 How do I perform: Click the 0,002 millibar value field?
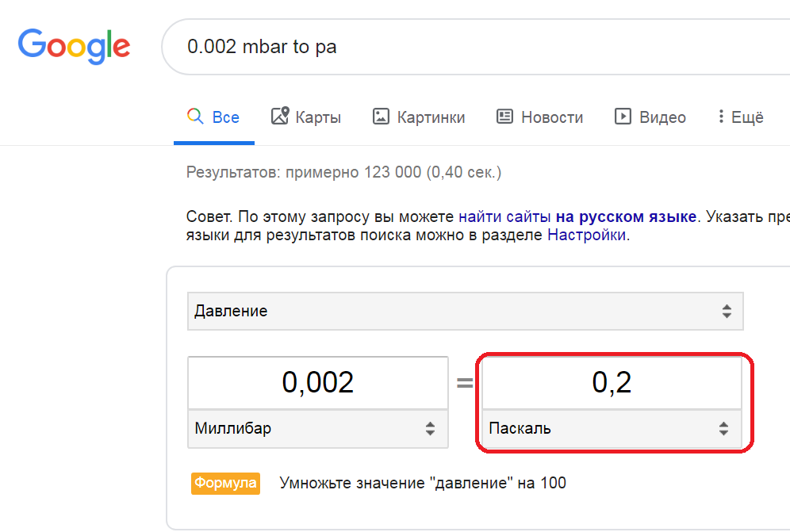(318, 383)
